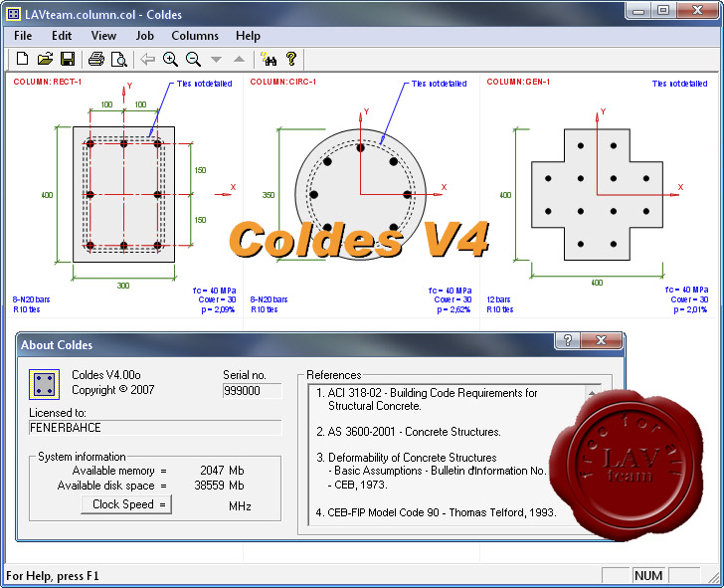This screenshot has width=724, height=588.
Task: Click the References list scroll up arrow
Action: click(592, 393)
